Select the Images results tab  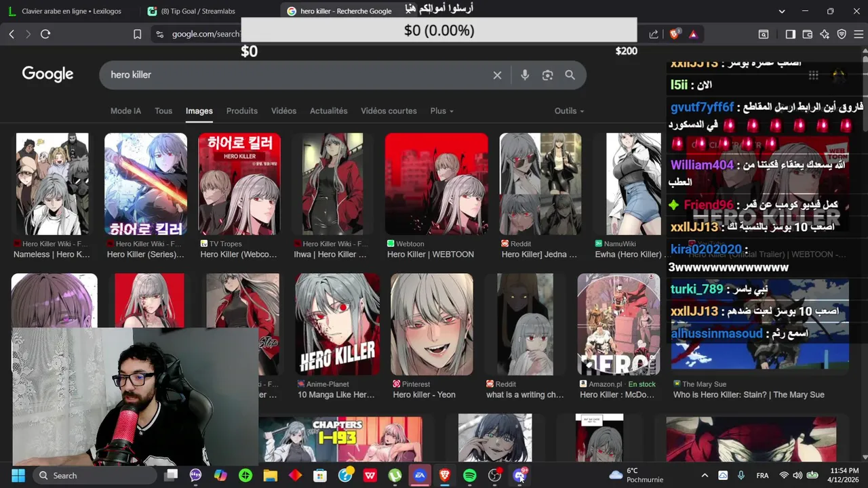(x=199, y=110)
